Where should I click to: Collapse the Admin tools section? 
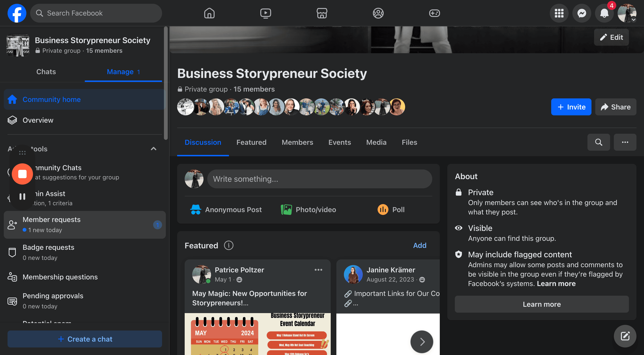coord(154,149)
